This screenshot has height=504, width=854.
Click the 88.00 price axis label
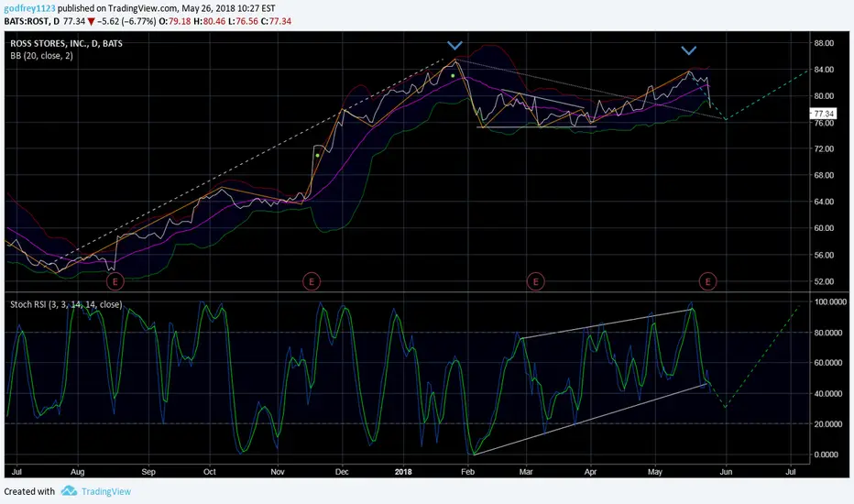(824, 44)
